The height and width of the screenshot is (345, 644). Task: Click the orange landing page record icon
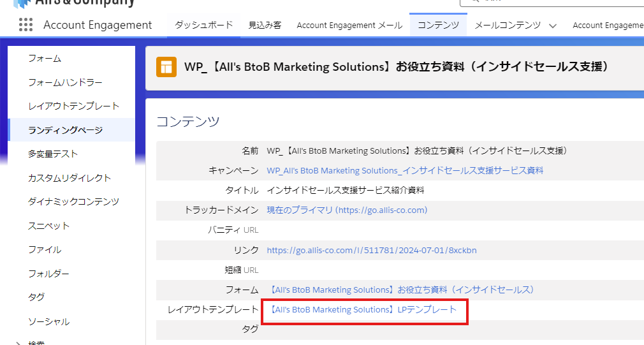coord(166,66)
